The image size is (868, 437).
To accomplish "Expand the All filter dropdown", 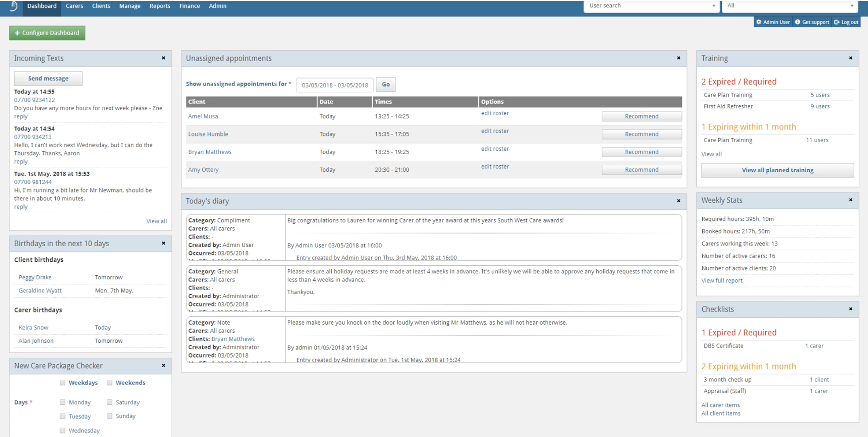I will pyautogui.click(x=790, y=6).
